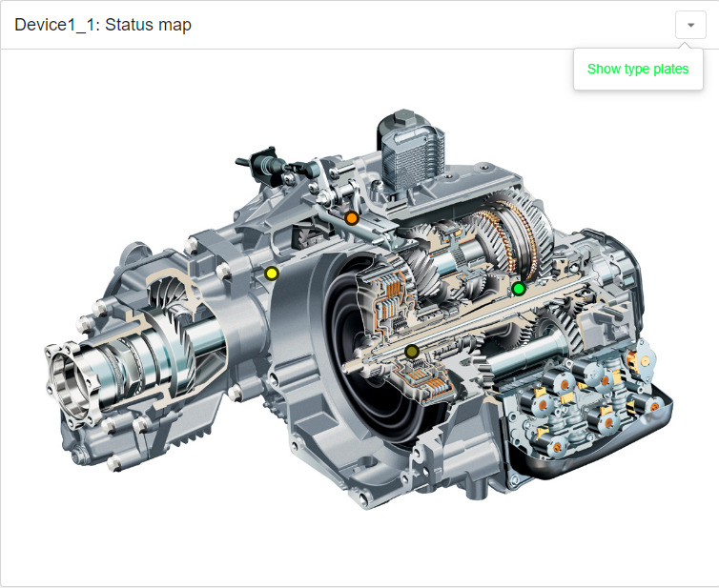
Task: Click the dark olive status marker
Action: pos(412,352)
